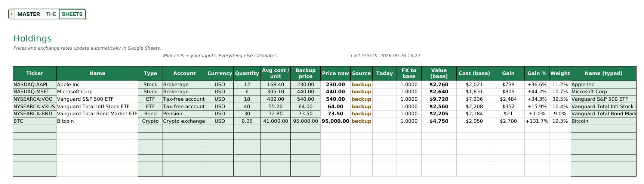Select the Crypto exchange account cell
This screenshot has height=184, width=644.
(184, 121)
